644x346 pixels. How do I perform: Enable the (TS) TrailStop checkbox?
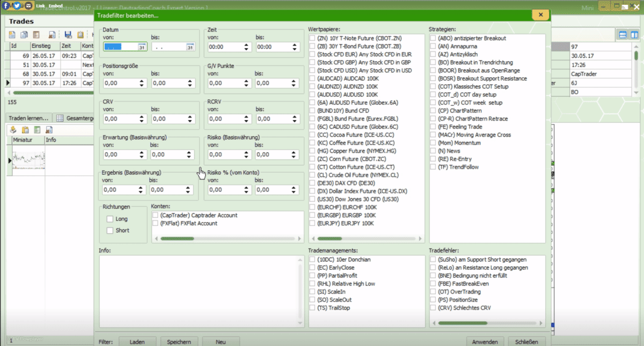312,307
